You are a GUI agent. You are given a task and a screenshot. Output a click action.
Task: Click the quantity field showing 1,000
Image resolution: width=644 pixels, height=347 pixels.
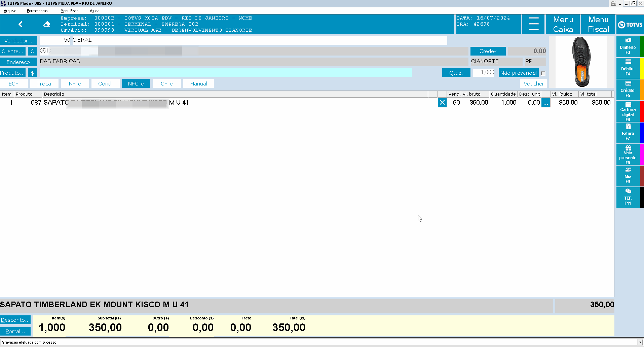click(484, 72)
